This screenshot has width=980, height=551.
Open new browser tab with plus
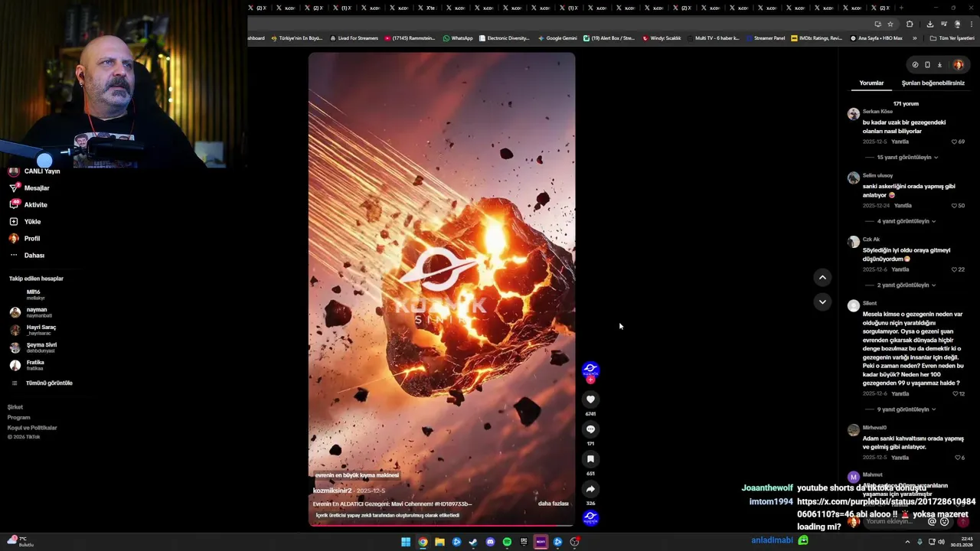(901, 8)
